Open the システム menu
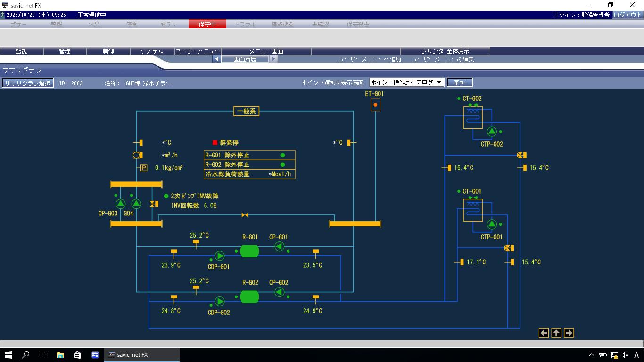 152,51
